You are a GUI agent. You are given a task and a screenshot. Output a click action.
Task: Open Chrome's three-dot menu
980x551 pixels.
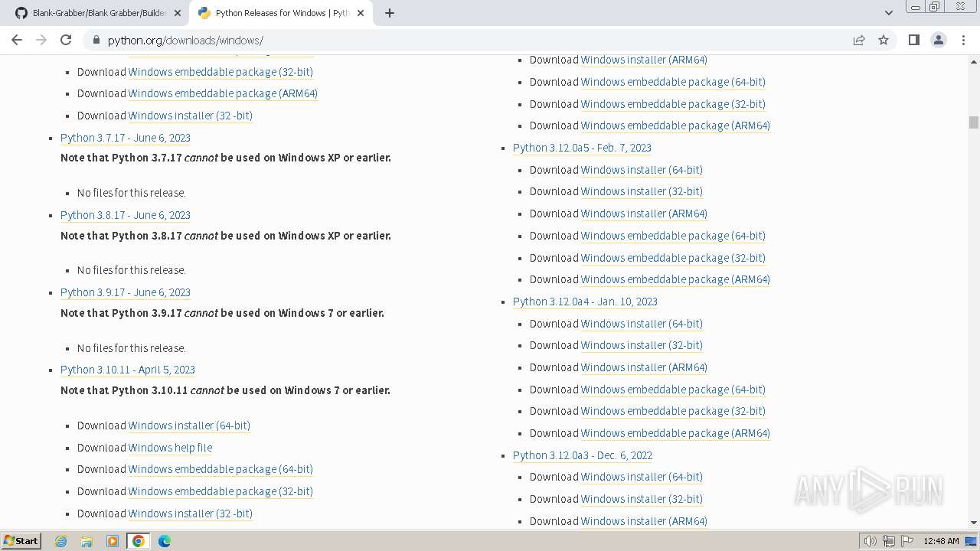(x=963, y=40)
